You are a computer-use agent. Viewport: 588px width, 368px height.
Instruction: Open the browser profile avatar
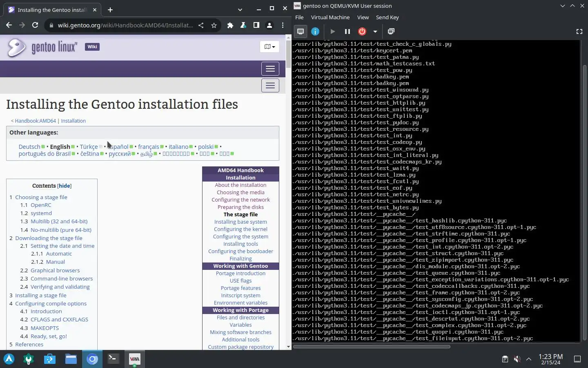coord(269,25)
